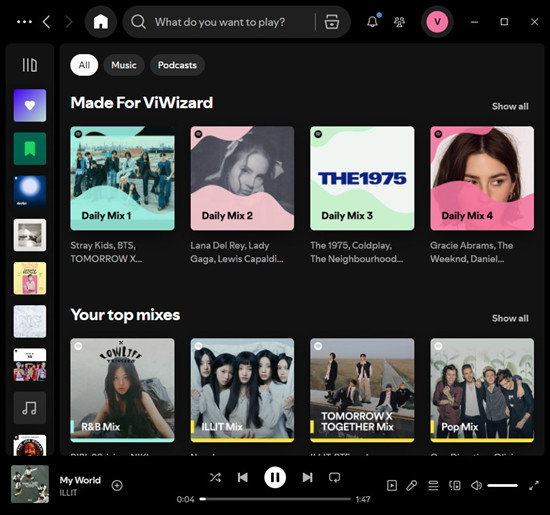Click "The 1975, Coldplay" description

[x=356, y=252]
